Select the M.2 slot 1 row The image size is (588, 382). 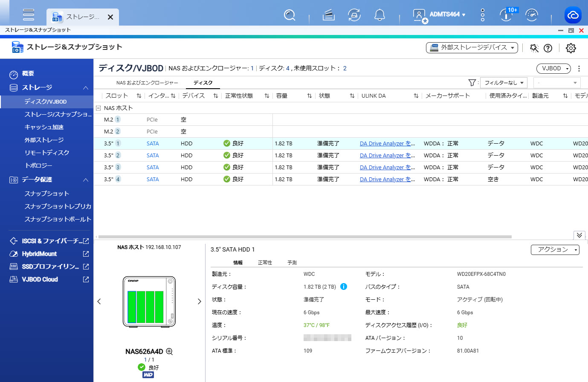coord(341,119)
